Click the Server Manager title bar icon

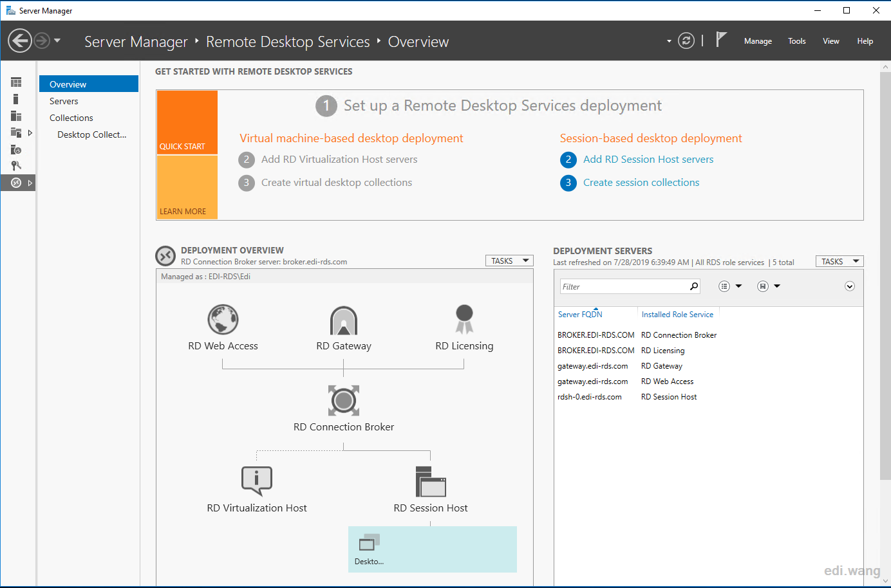pos(10,10)
